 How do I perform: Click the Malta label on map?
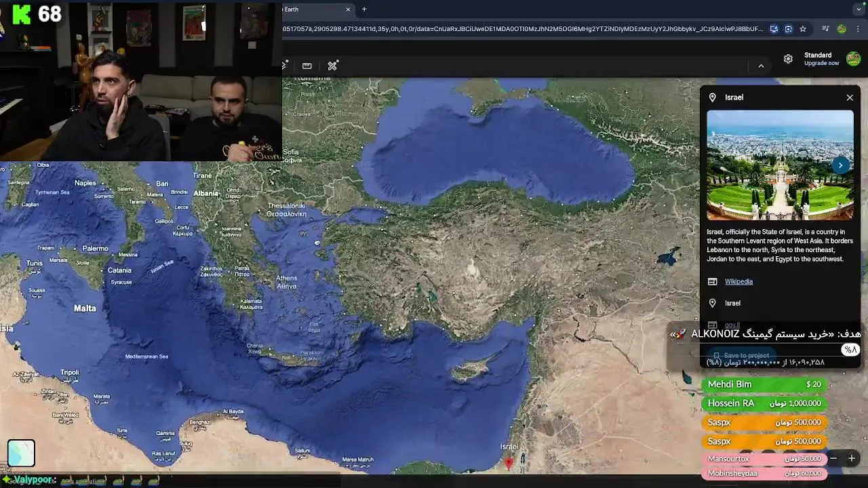click(x=85, y=308)
